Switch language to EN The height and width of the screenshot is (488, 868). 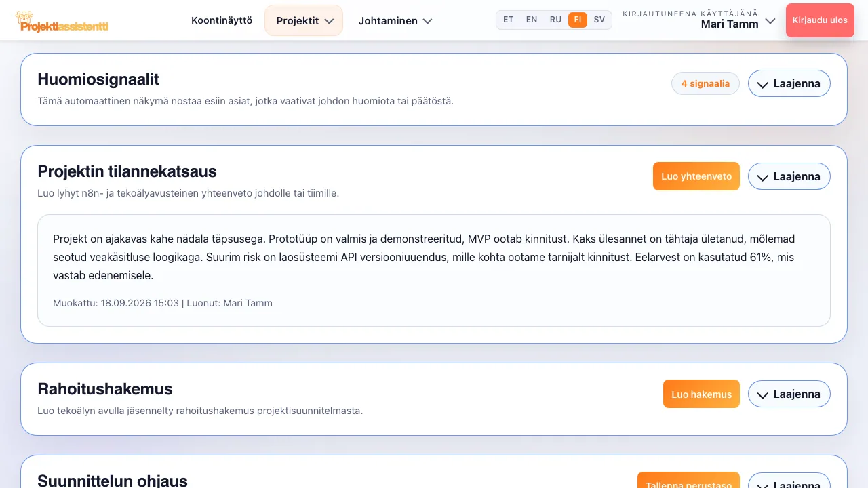pos(532,20)
